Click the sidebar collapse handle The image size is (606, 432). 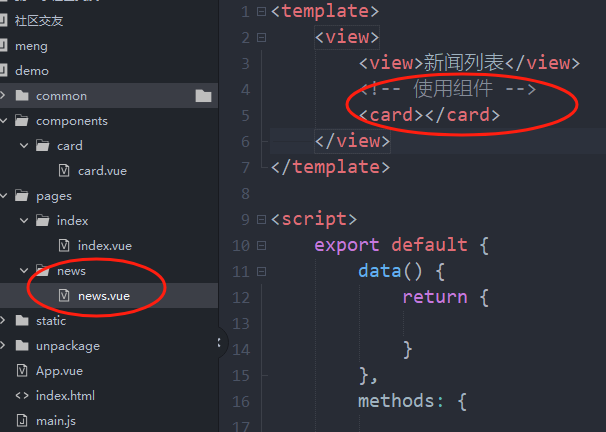click(x=219, y=344)
